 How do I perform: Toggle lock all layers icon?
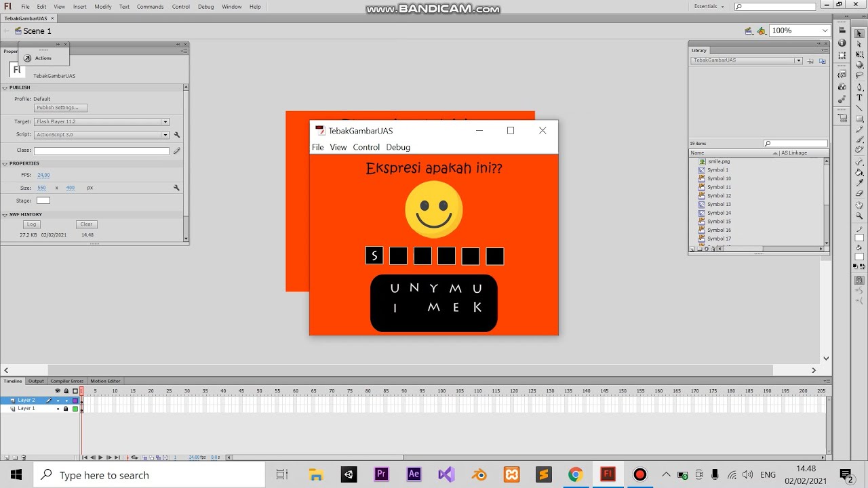[66, 391]
